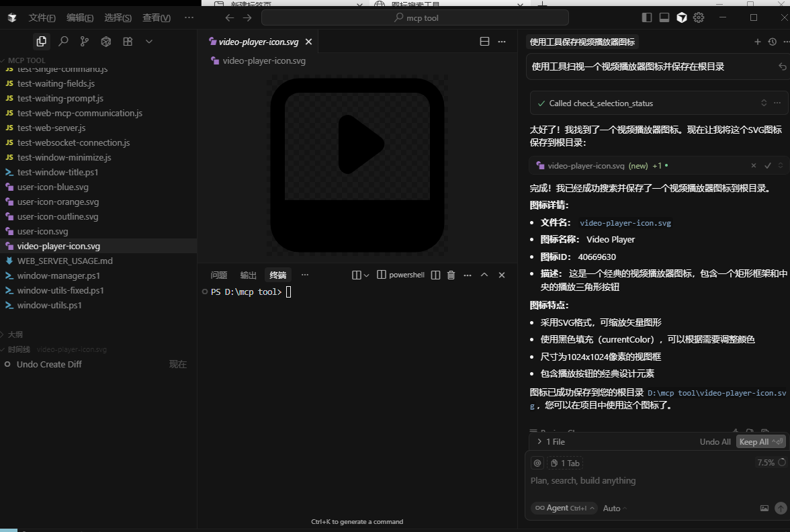Viewport: 790px width, 532px height.
Task: Click the Keep All button
Action: tap(754, 442)
